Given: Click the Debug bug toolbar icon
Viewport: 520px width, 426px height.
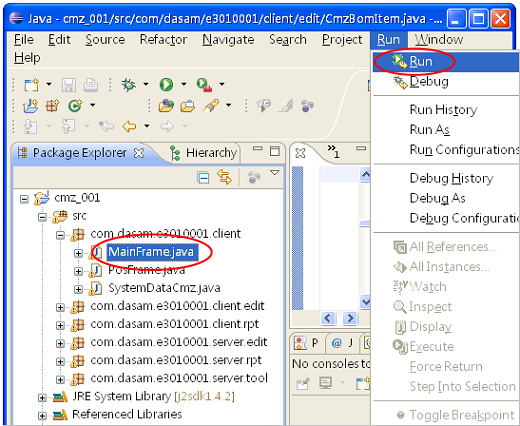Looking at the screenshot, I should [x=129, y=85].
